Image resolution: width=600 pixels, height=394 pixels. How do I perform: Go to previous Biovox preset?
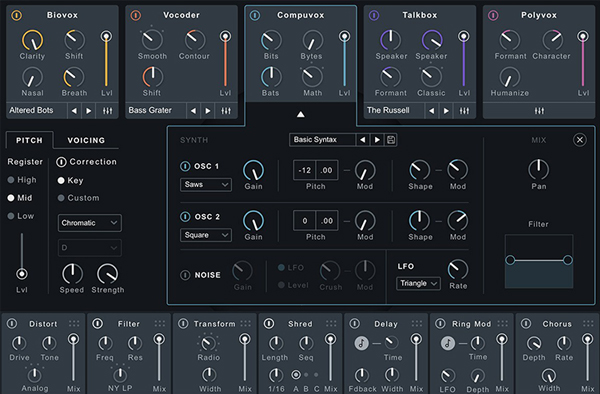74,111
